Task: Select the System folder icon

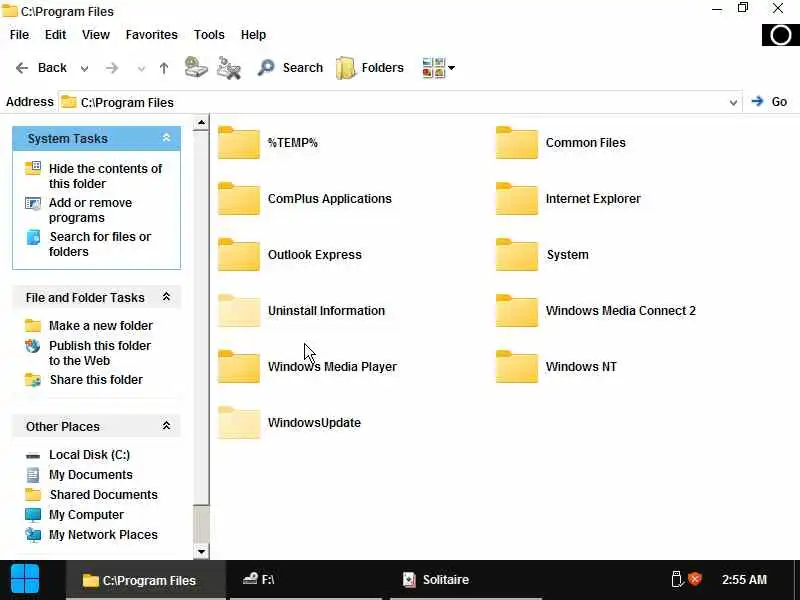Action: click(516, 255)
